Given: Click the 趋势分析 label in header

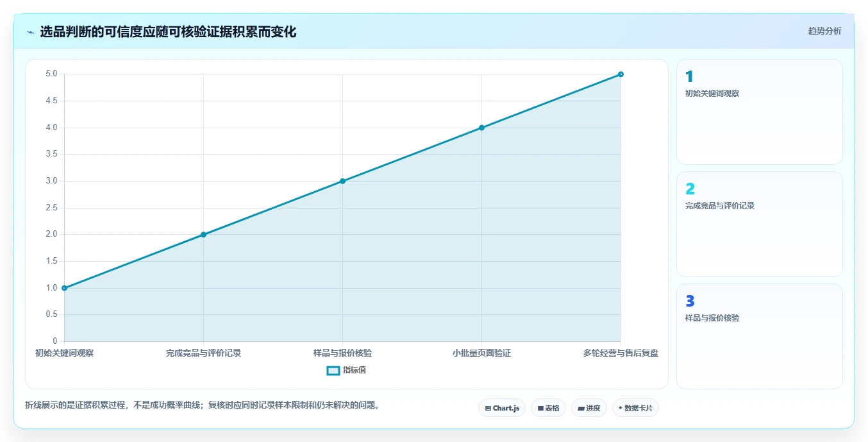Looking at the screenshot, I should [x=825, y=31].
